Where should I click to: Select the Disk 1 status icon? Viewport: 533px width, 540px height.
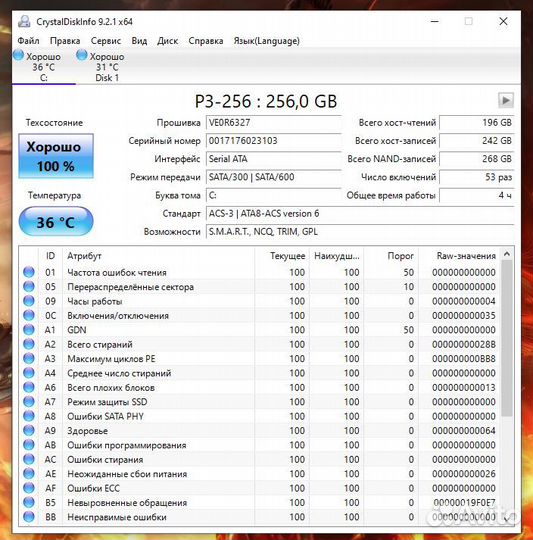tap(82, 55)
